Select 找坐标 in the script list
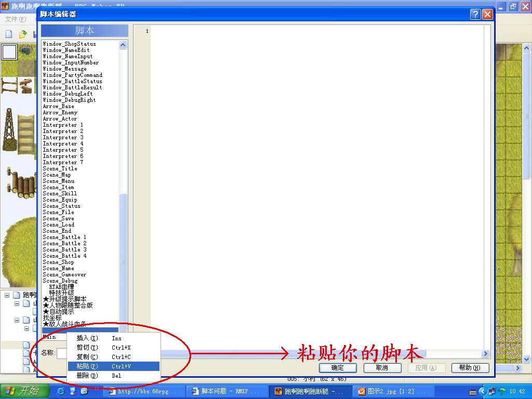 (52, 318)
